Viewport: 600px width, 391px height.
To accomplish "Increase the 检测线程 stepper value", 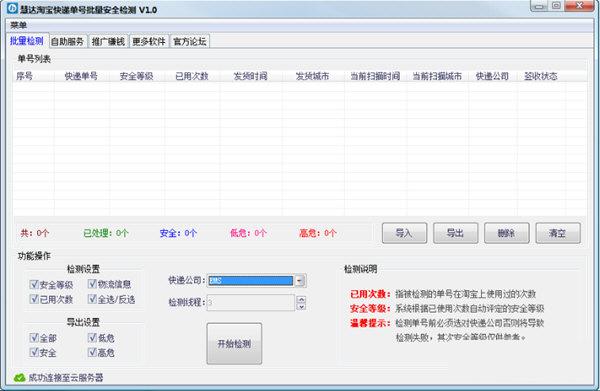I will tap(301, 299).
